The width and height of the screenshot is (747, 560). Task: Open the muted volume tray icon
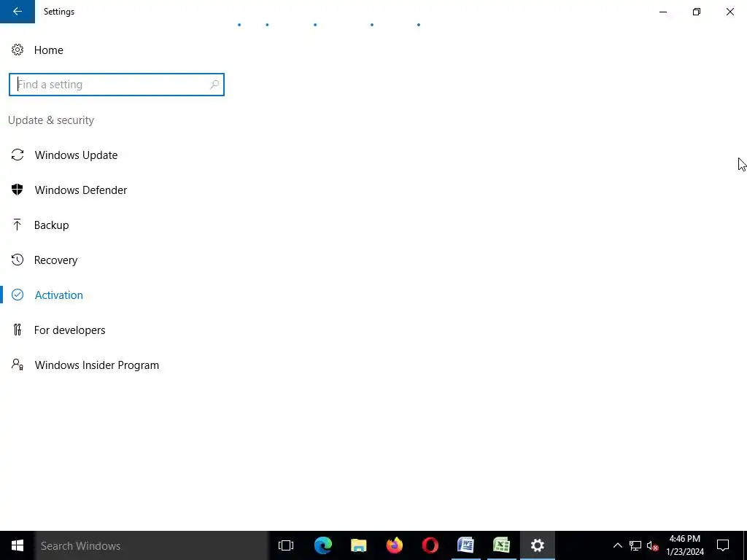[652, 545]
